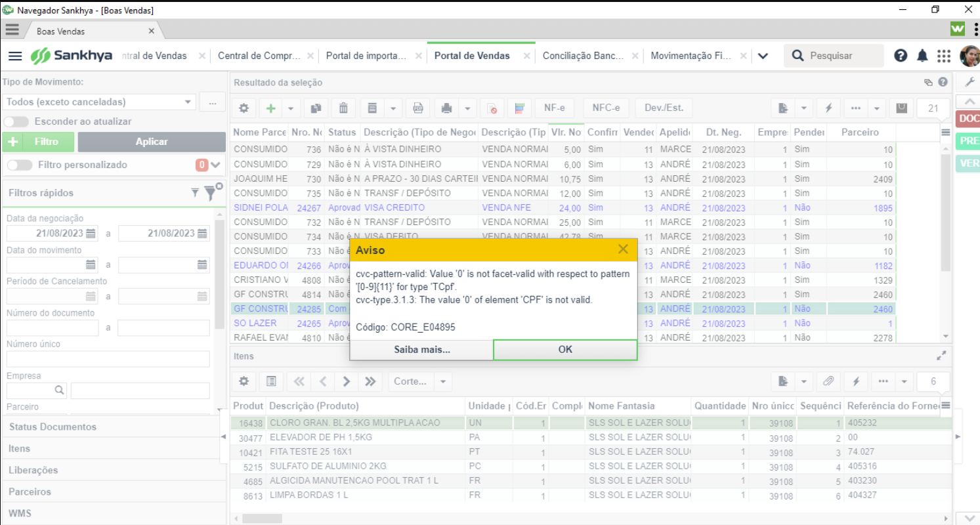Switch to the Central de Compras tab

pyautogui.click(x=259, y=56)
